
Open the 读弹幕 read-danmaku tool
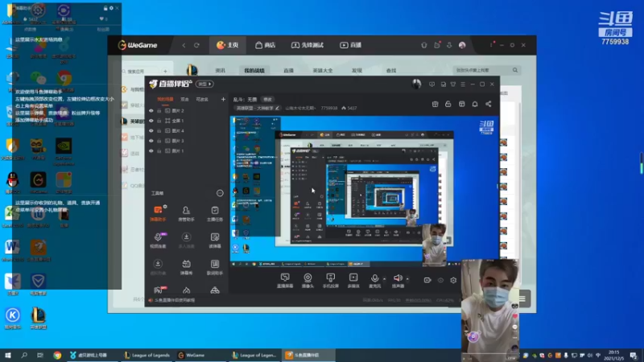pos(214,240)
